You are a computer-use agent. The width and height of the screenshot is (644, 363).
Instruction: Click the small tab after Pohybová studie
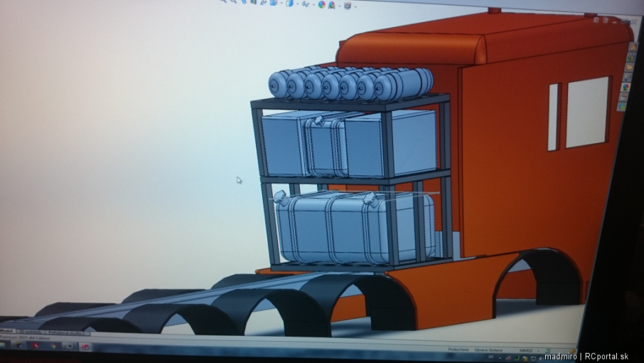pos(87,333)
